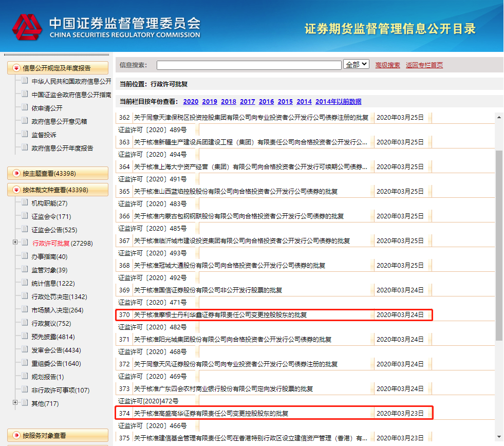
Task: View year 2015 listings
Action: [x=285, y=102]
